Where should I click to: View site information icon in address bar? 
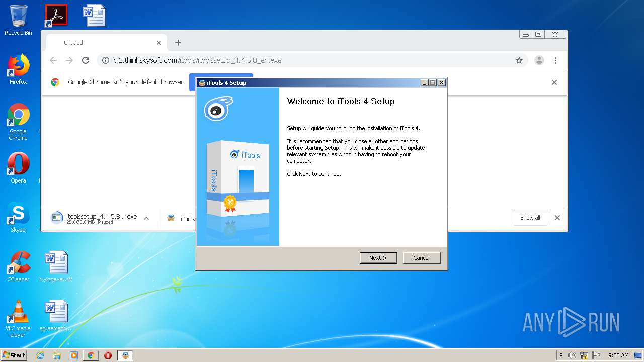click(106, 60)
